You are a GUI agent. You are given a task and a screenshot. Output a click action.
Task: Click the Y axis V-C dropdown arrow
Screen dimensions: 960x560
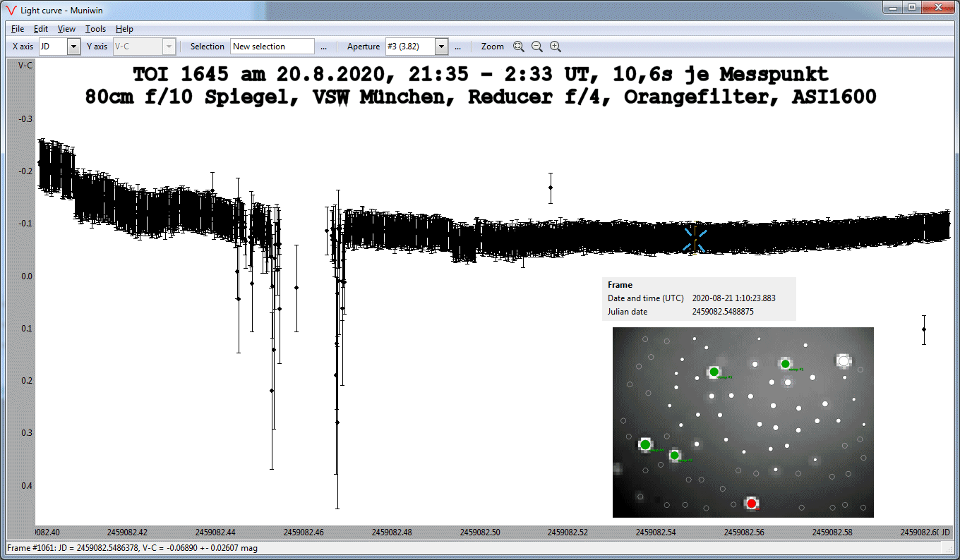pyautogui.click(x=168, y=47)
